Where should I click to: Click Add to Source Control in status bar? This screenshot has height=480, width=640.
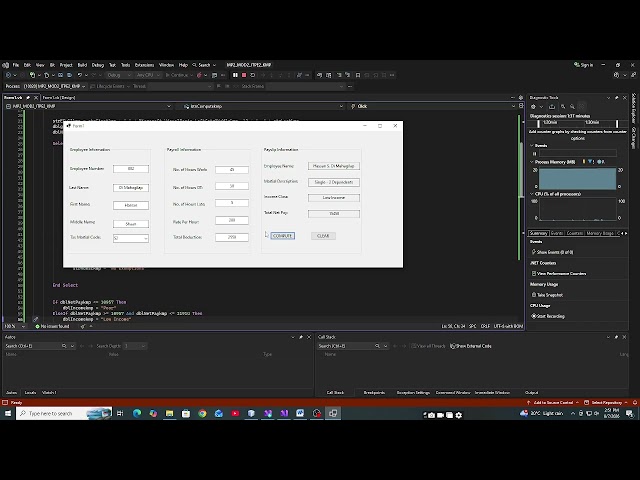553,402
